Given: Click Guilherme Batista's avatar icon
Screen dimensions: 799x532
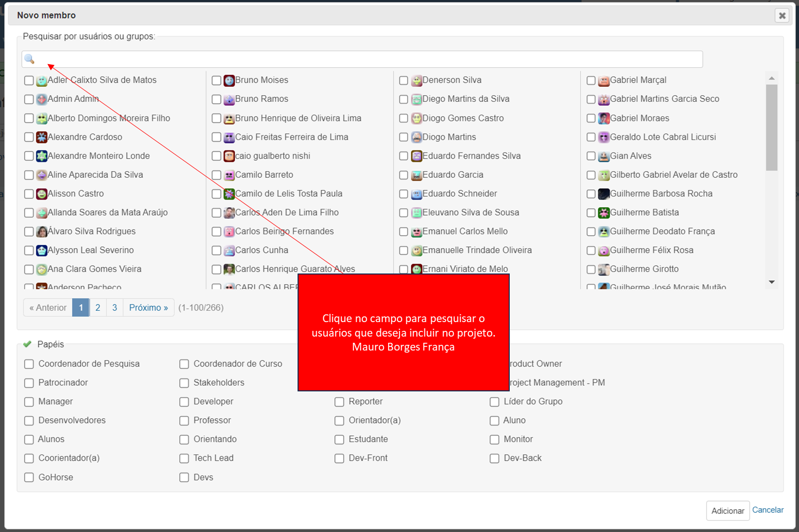Looking at the screenshot, I should coord(604,213).
